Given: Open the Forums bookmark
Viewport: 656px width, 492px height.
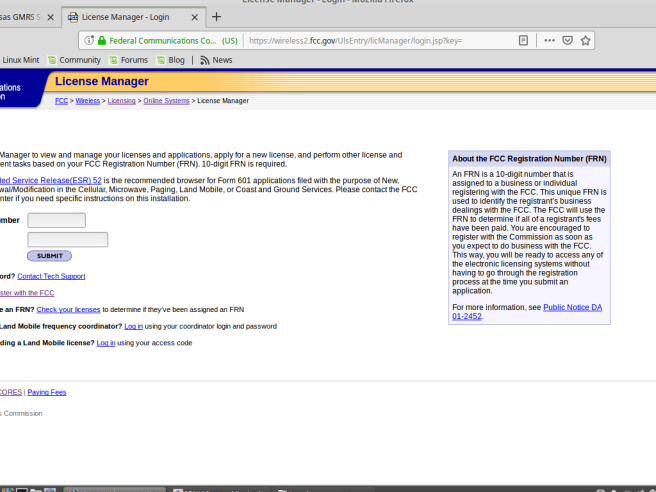Looking at the screenshot, I should [x=129, y=60].
